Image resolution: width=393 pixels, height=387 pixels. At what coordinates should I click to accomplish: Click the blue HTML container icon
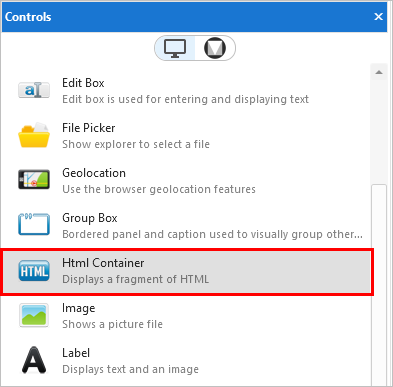[34, 271]
